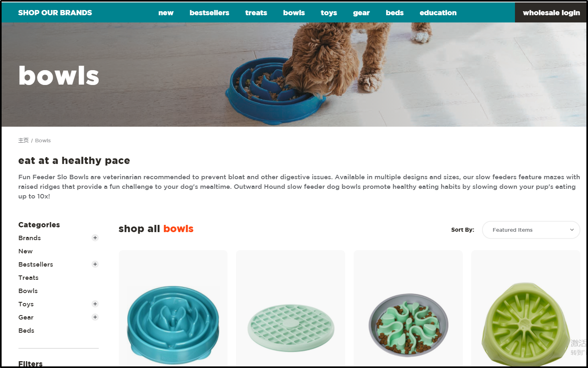Expand the Toys category plus icon
This screenshot has width=588, height=368.
(95, 304)
